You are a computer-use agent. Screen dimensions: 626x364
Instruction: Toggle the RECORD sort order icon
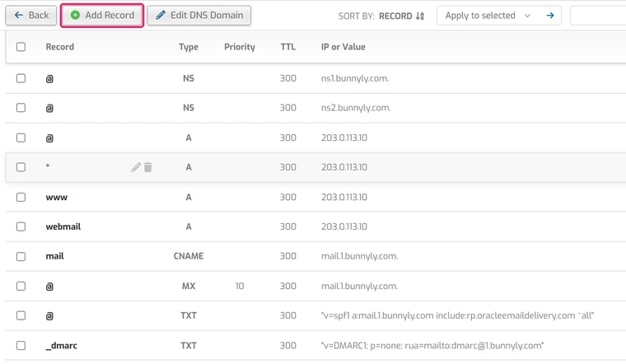[419, 16]
